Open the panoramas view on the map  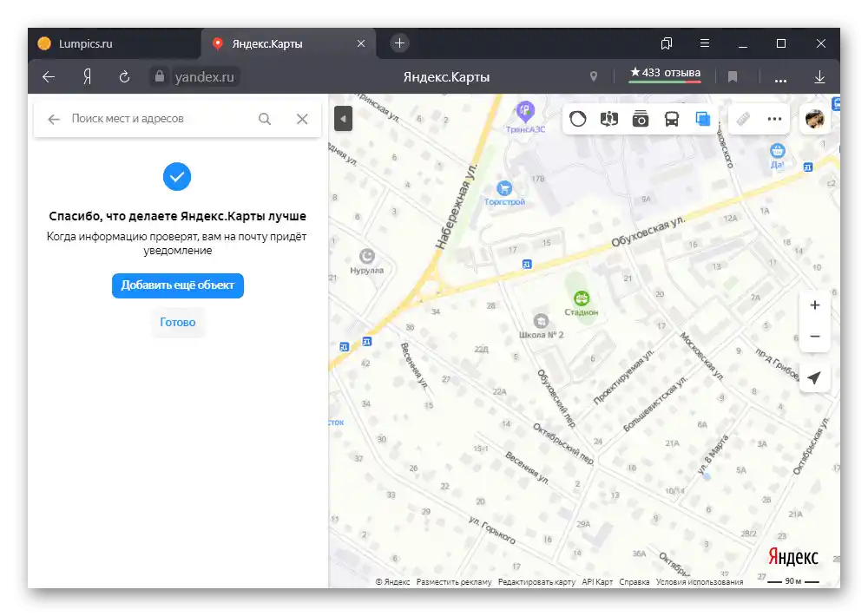pos(608,119)
